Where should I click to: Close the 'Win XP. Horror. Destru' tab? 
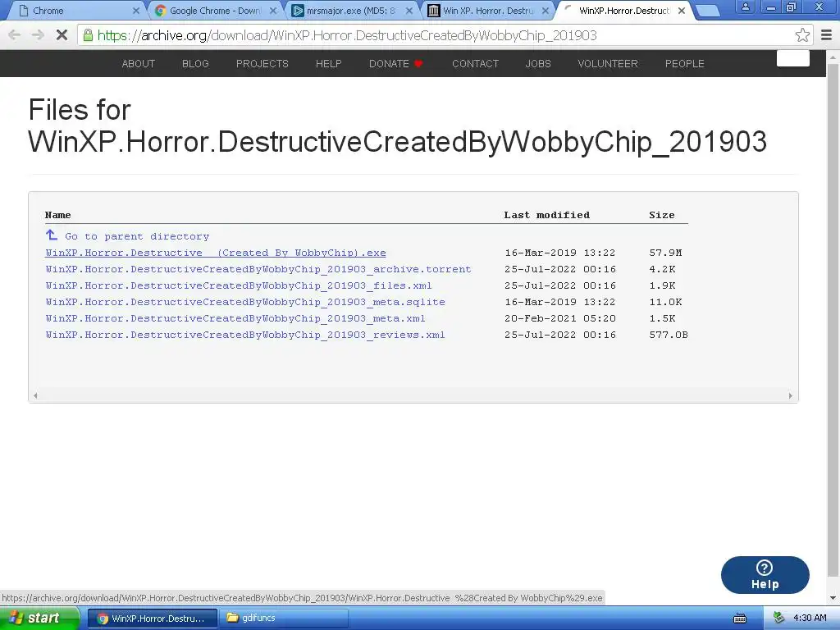click(546, 11)
